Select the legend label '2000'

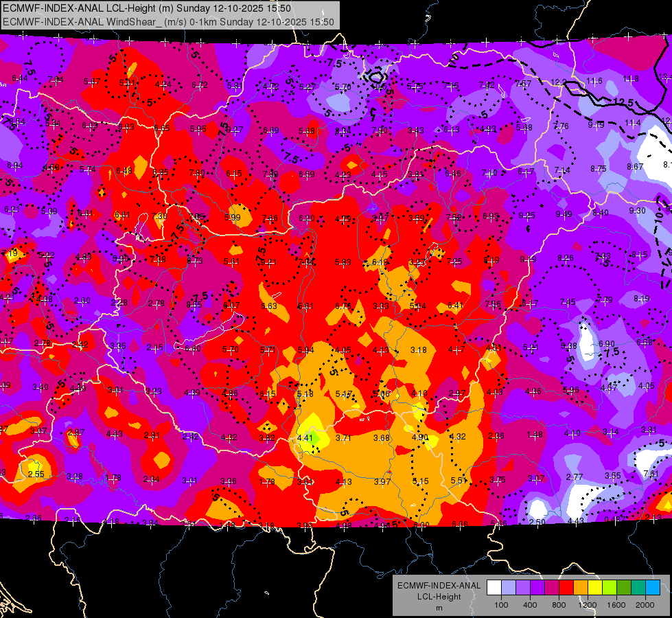coord(645,605)
